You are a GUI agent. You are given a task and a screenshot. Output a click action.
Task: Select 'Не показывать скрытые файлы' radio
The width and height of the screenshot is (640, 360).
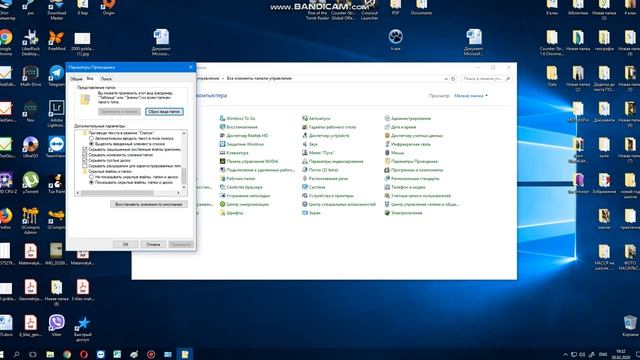(x=91, y=177)
